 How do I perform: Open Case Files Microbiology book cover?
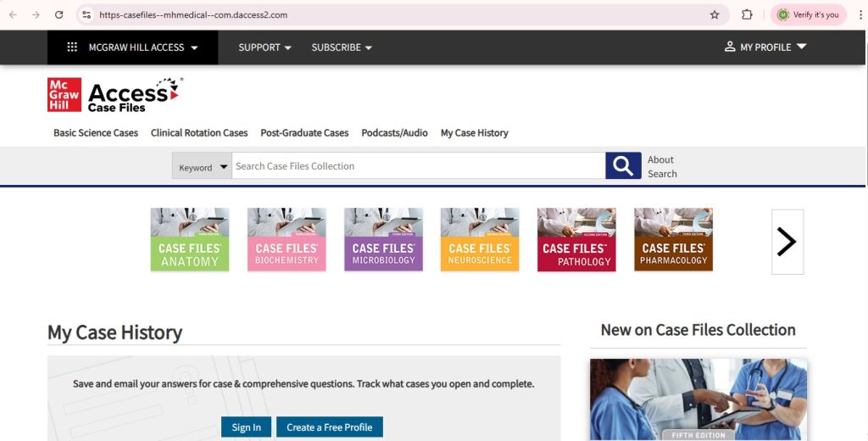(384, 239)
